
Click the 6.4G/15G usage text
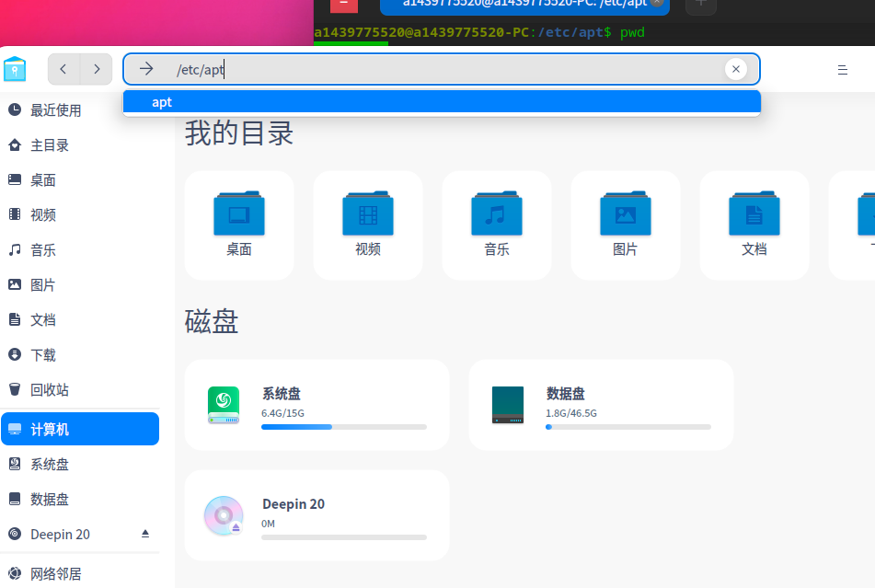[x=282, y=413]
